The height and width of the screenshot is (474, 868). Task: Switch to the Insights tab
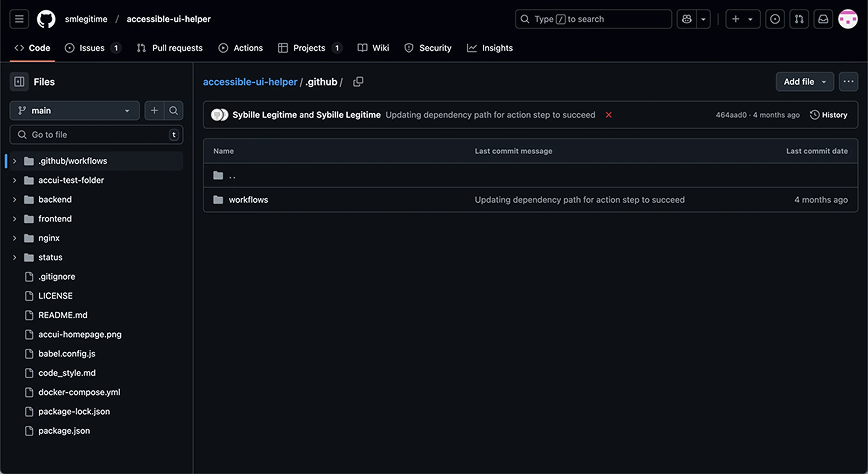490,48
